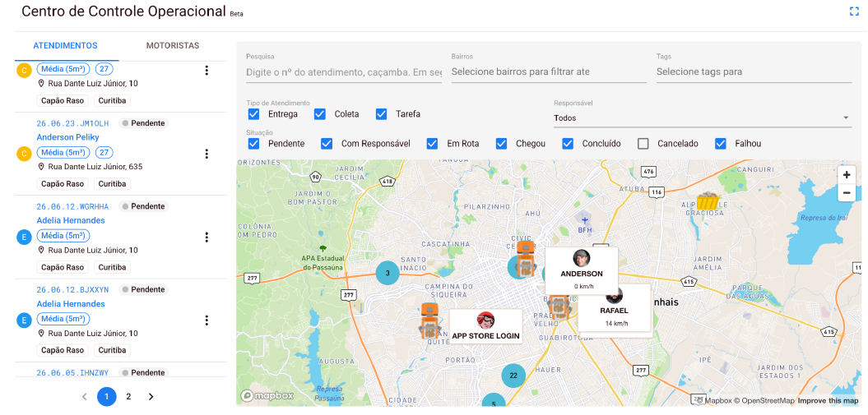The image size is (868, 415).
Task: Open App Store Login driver avatar
Action: click(x=485, y=320)
